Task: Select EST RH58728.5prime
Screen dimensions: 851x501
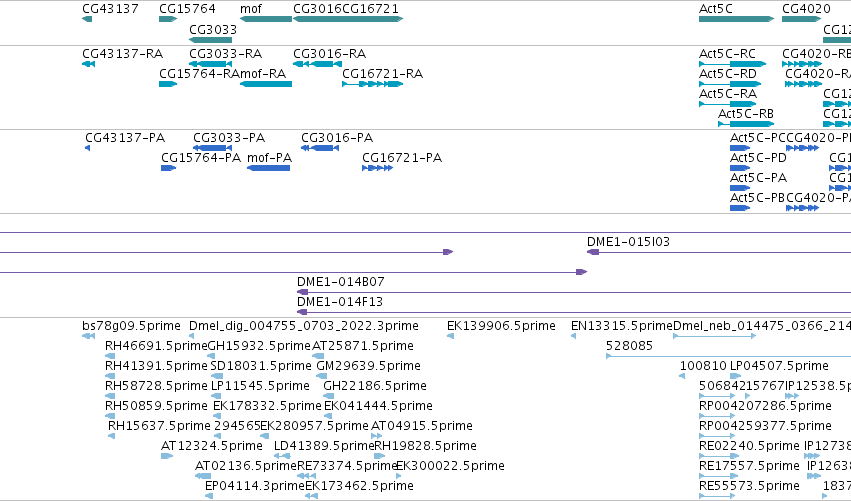Action: 110,397
